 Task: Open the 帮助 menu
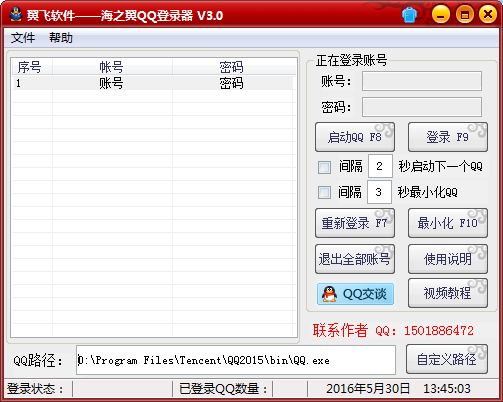click(61, 37)
